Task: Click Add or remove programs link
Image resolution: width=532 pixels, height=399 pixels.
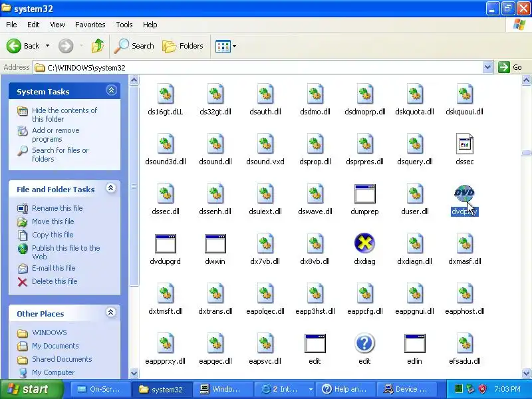Action: [56, 135]
